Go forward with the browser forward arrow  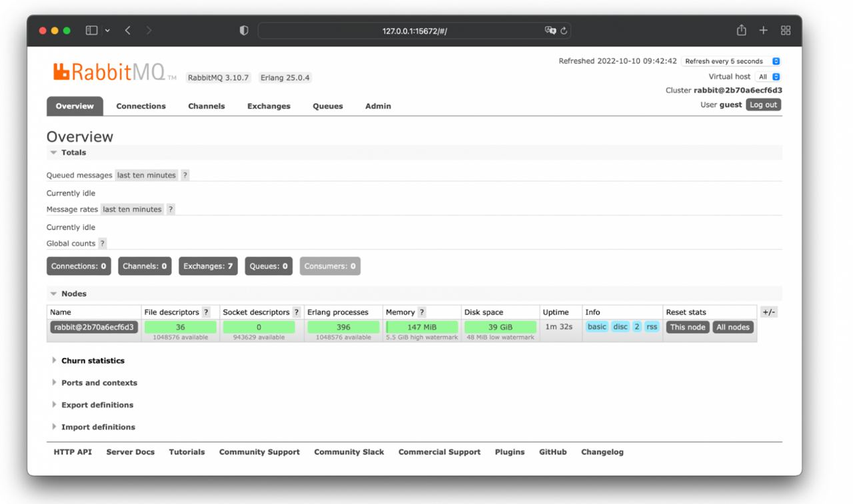(x=149, y=31)
